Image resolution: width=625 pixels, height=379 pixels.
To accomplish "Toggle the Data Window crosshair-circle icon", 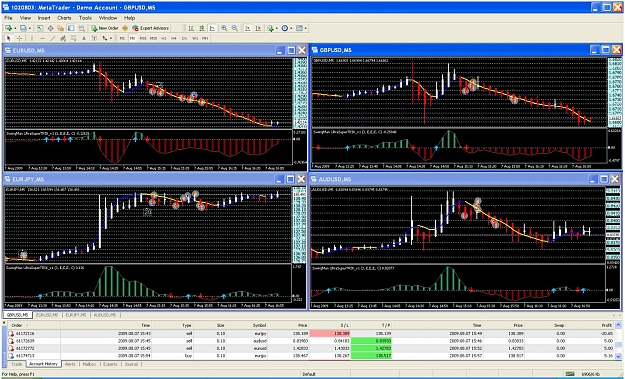I will pos(51,28).
